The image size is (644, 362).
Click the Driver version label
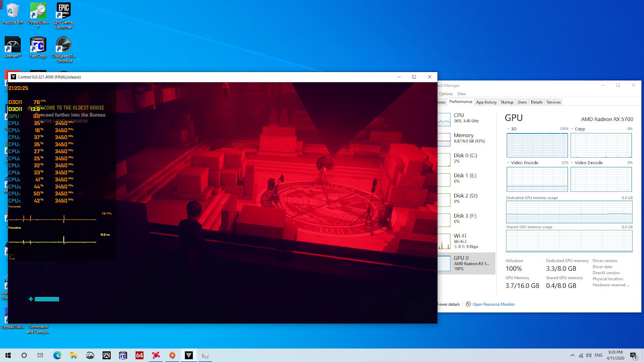pos(605,261)
